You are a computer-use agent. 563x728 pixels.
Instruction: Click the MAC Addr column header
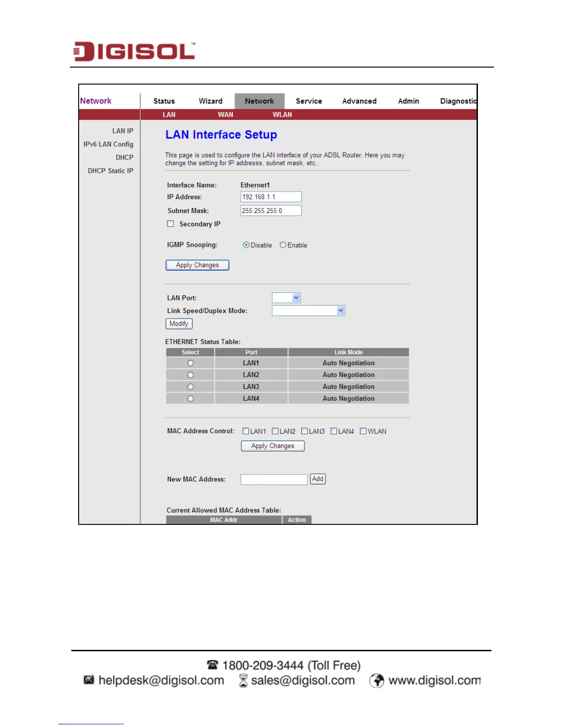224,520
